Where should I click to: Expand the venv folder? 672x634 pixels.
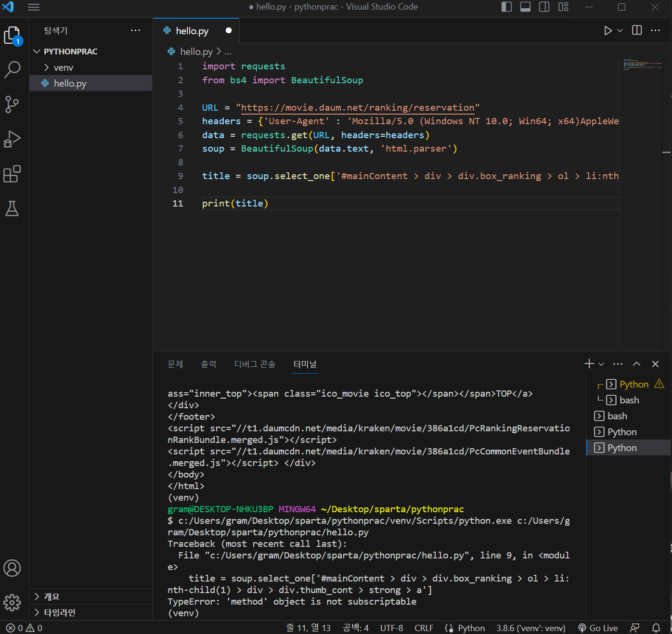click(x=90, y=67)
